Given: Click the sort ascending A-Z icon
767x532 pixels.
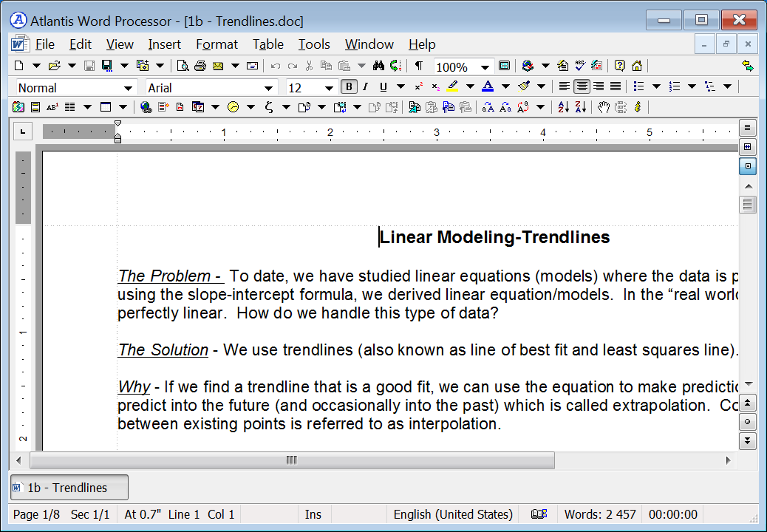Looking at the screenshot, I should (563, 107).
